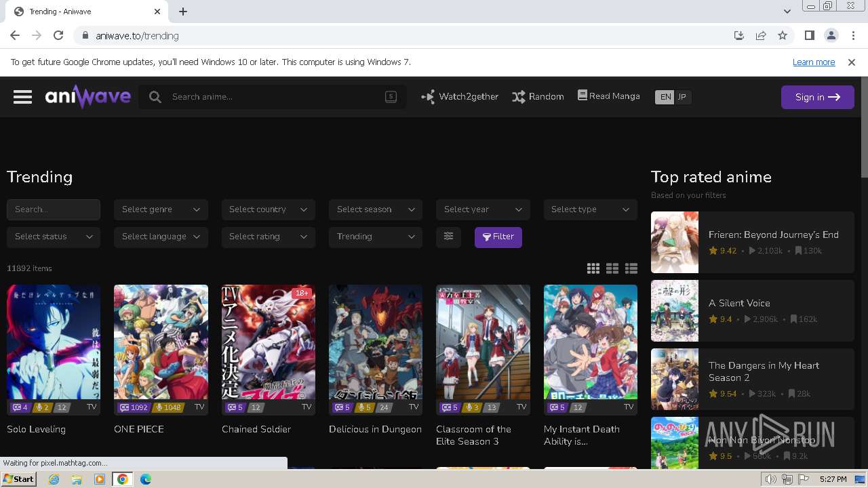Click the A Silent Voice thumbnail
The image size is (868, 488).
click(675, 310)
